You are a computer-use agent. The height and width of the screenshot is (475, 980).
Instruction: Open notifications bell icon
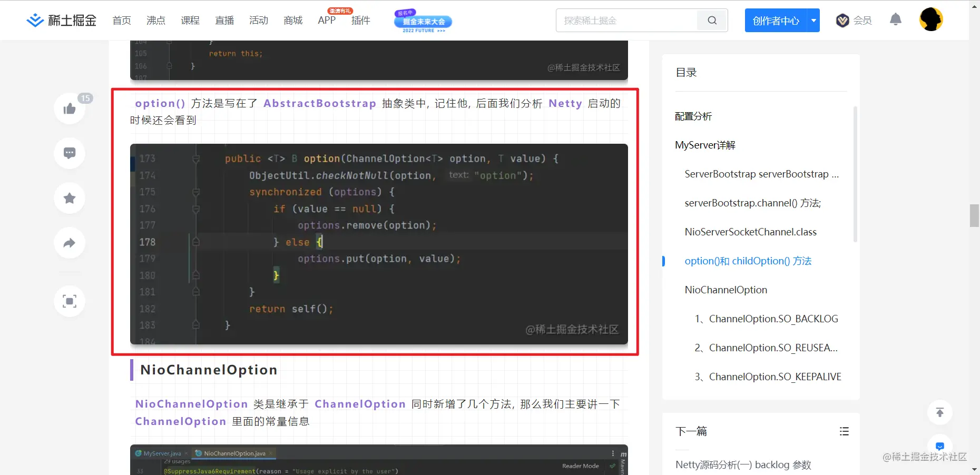pyautogui.click(x=896, y=20)
